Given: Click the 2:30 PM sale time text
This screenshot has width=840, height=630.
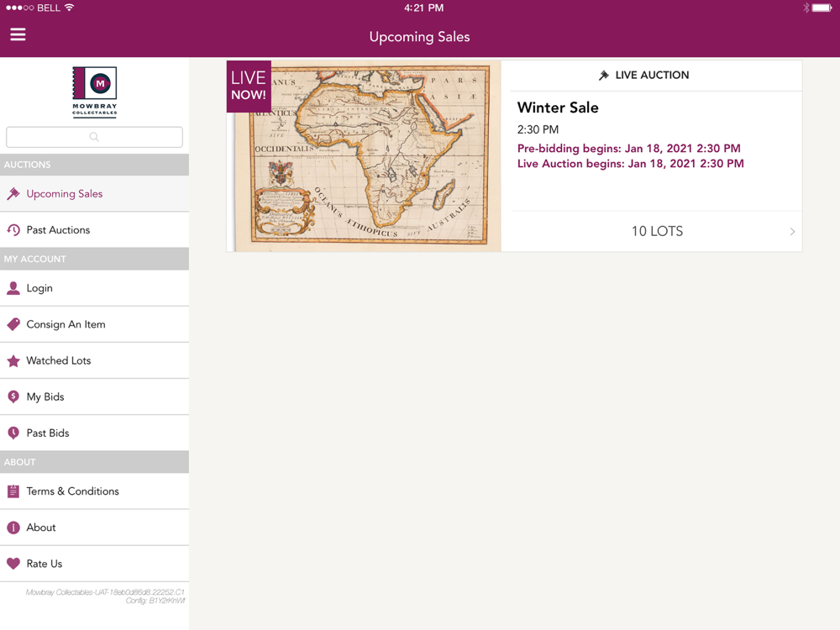Looking at the screenshot, I should pyautogui.click(x=538, y=129).
